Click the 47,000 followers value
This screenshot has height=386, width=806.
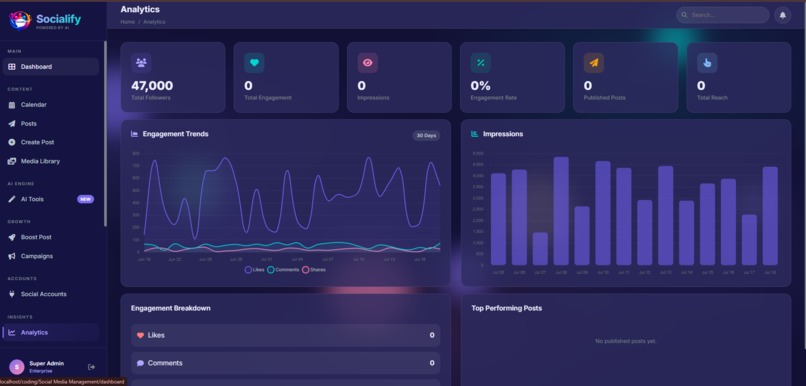(x=152, y=86)
